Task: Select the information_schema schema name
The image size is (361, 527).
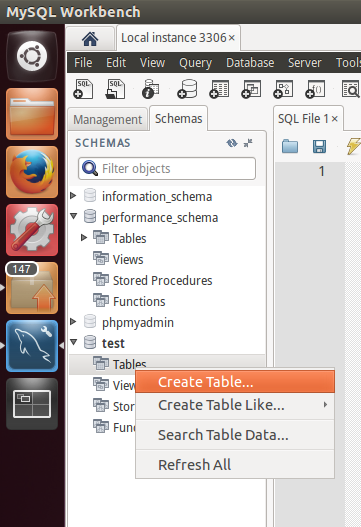Action: point(157,197)
